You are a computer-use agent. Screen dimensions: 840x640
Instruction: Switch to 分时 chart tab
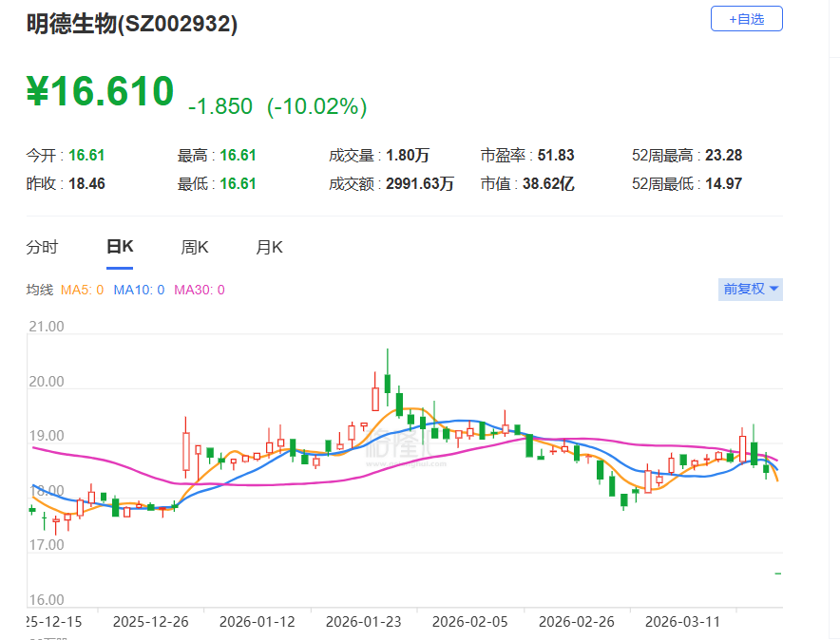point(42,247)
